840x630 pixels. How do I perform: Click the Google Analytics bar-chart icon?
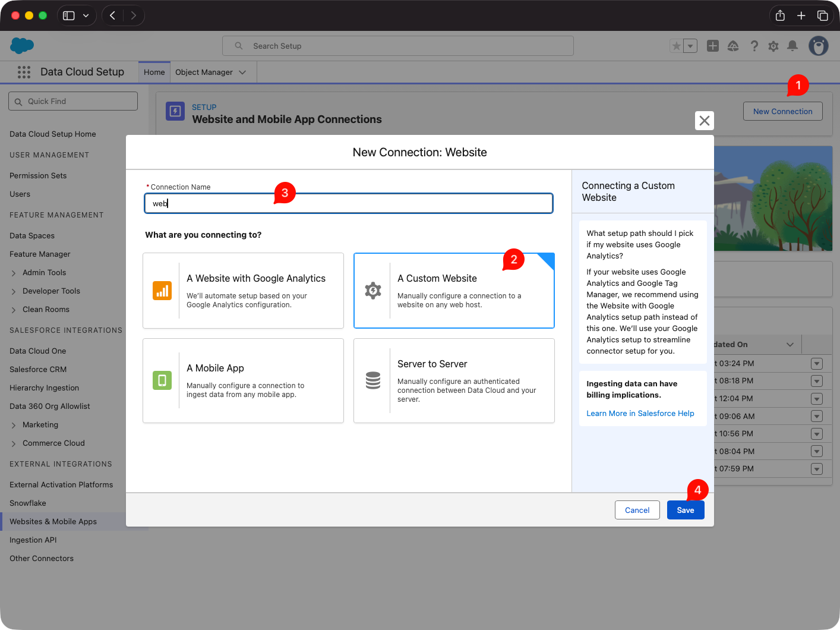(x=162, y=291)
